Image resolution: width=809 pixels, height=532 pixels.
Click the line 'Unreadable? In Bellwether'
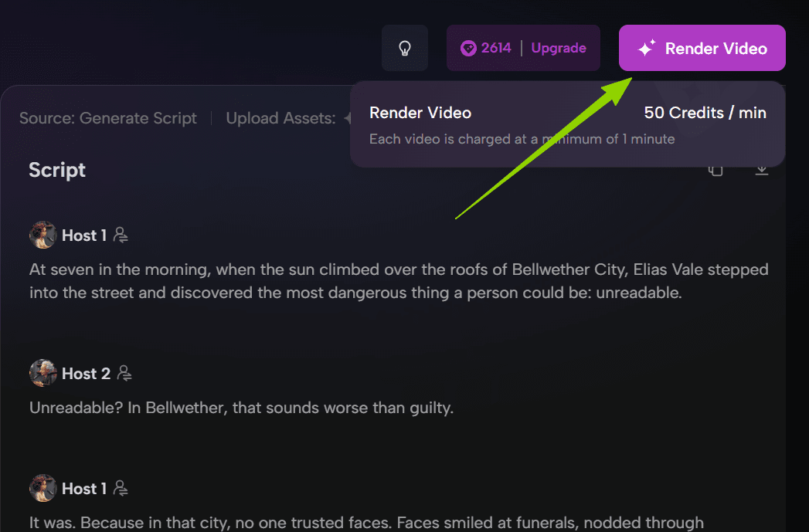[x=241, y=408]
